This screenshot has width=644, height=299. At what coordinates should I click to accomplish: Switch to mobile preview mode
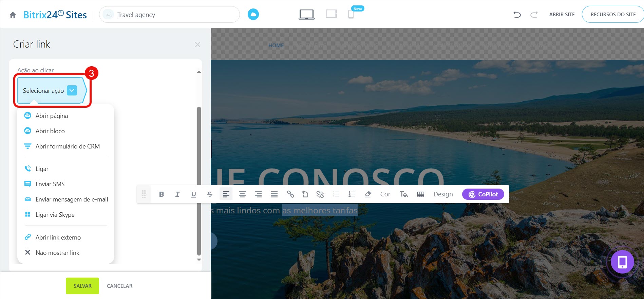click(x=351, y=14)
